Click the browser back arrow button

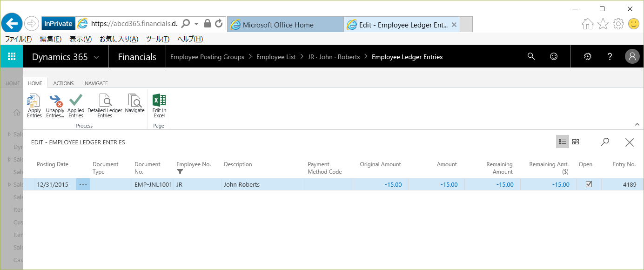coord(12,23)
